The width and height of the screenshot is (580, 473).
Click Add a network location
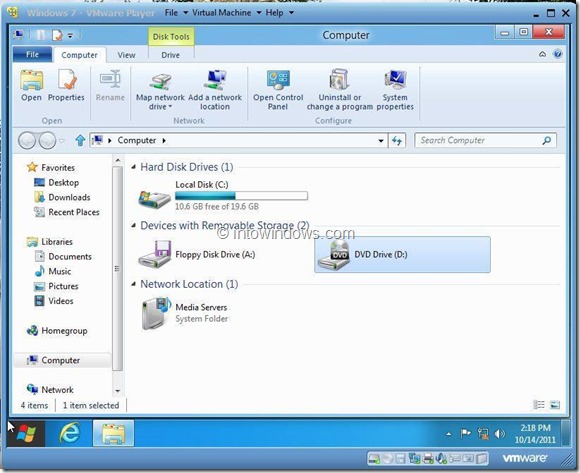click(x=215, y=90)
